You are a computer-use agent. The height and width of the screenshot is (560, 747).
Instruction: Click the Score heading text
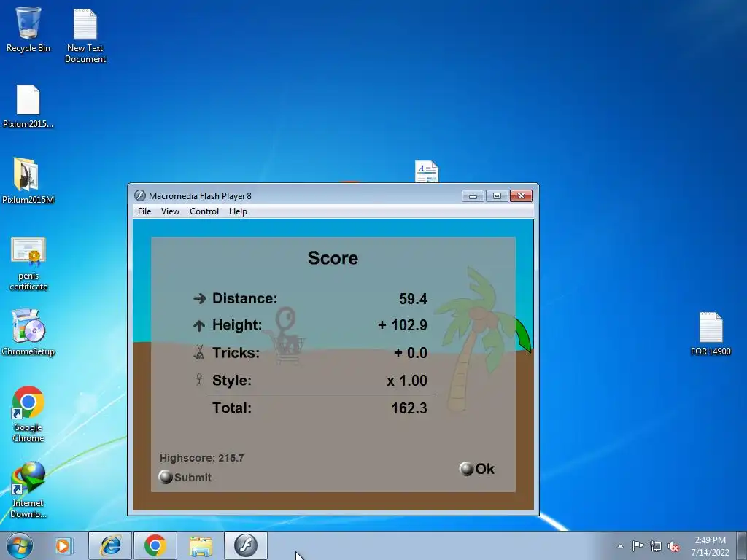click(333, 258)
